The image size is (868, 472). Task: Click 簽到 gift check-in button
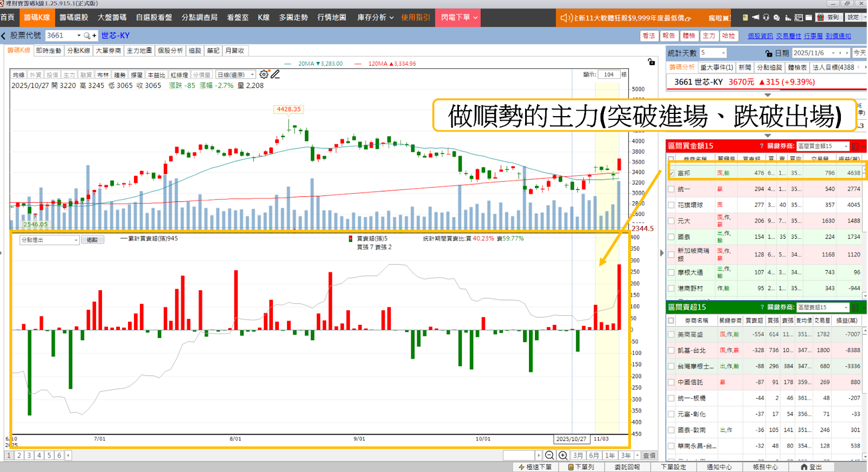(x=828, y=17)
